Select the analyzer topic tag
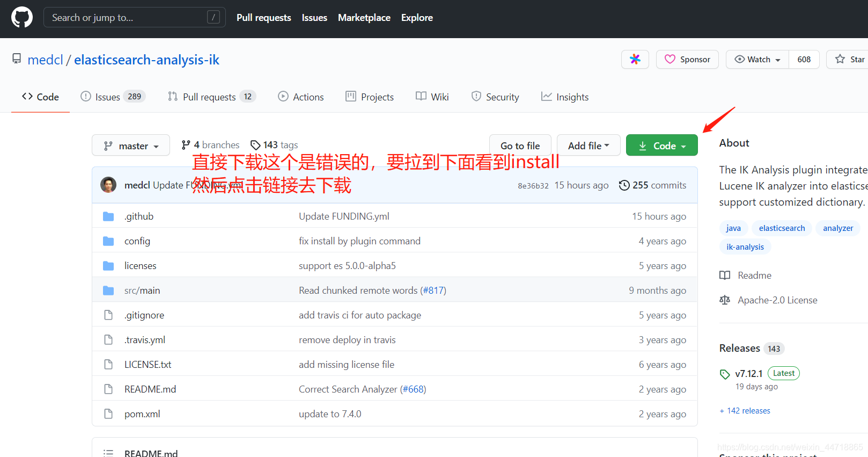The width and height of the screenshot is (868, 457). tap(838, 228)
